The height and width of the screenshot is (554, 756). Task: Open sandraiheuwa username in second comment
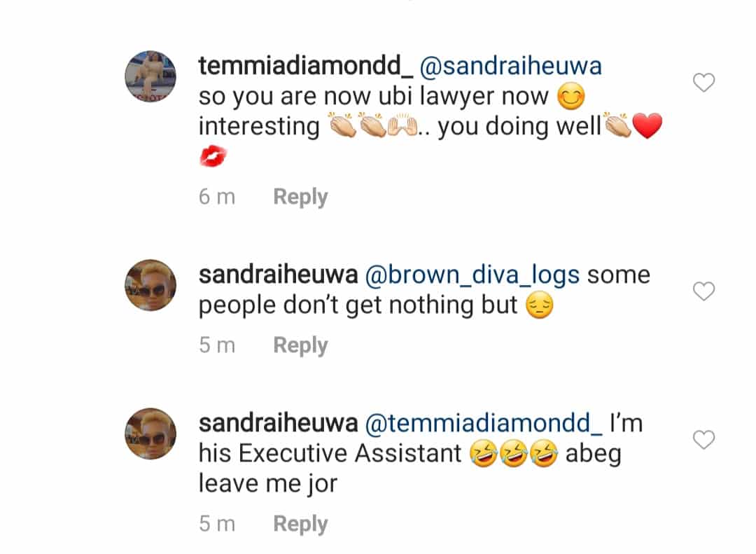click(x=278, y=275)
